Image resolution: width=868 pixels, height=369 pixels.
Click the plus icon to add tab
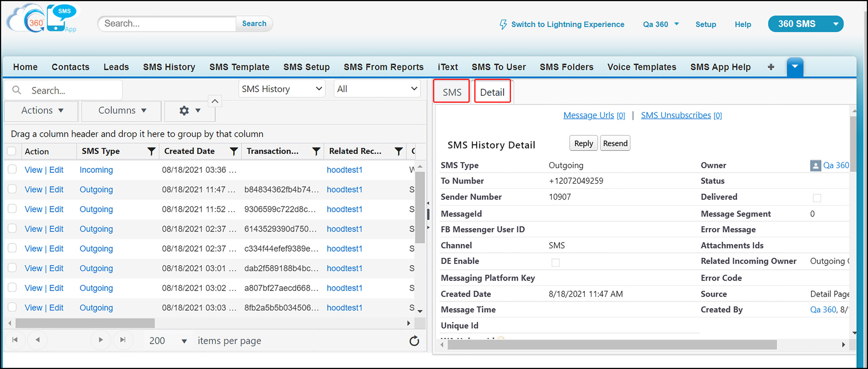[x=771, y=67]
